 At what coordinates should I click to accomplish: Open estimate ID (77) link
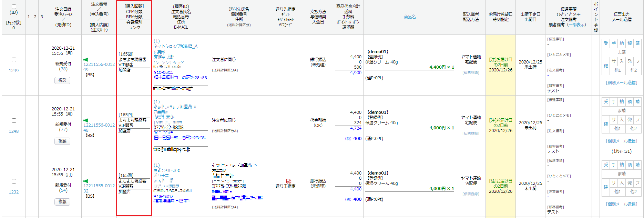(63, 130)
